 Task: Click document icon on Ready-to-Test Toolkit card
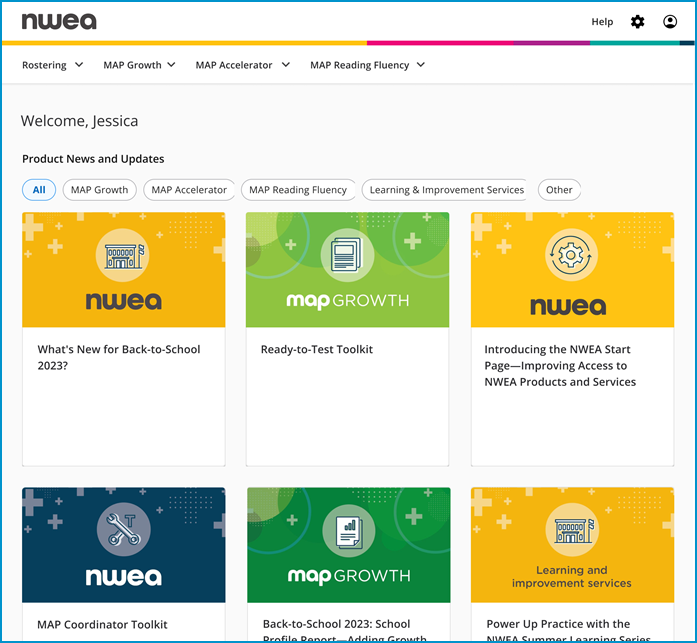point(347,256)
